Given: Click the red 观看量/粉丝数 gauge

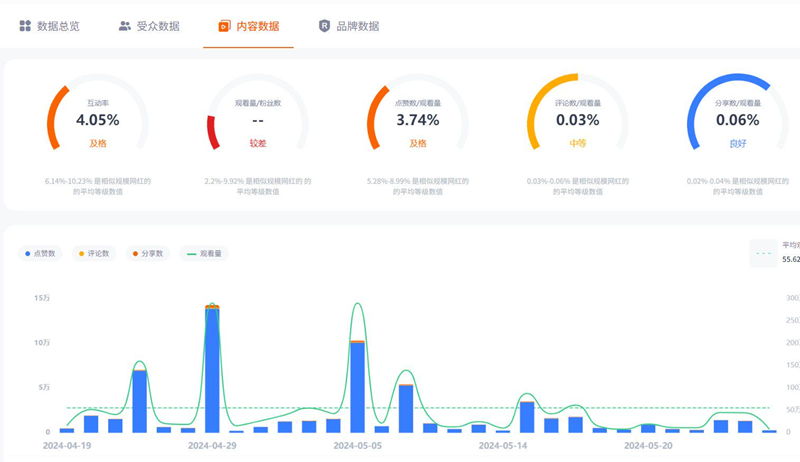Looking at the screenshot, I should coord(257,120).
